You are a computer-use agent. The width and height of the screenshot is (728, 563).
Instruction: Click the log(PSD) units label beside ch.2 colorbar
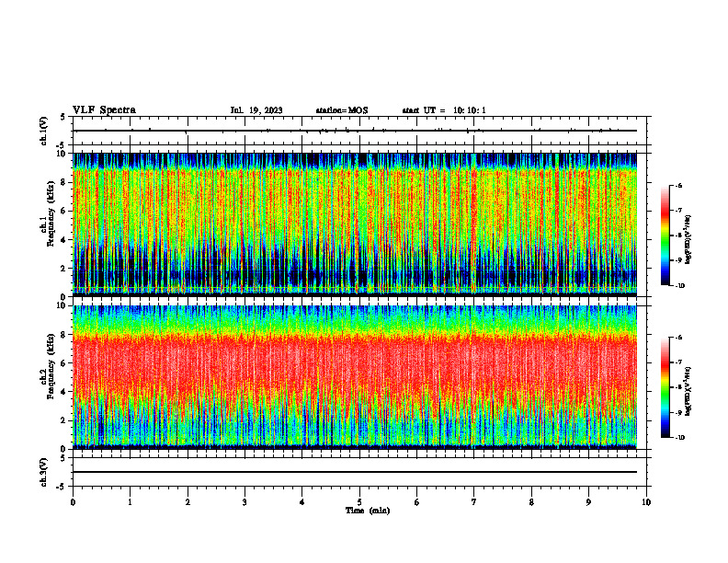(688, 392)
